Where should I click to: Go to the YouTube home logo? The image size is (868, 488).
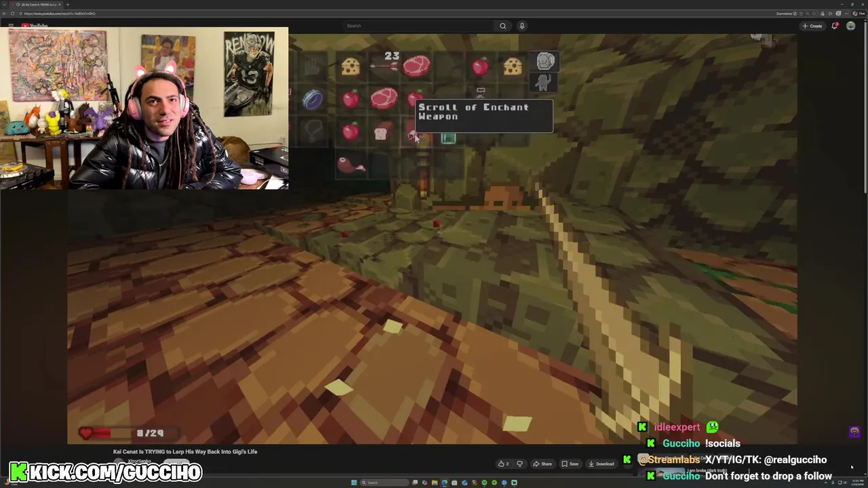tap(34, 26)
